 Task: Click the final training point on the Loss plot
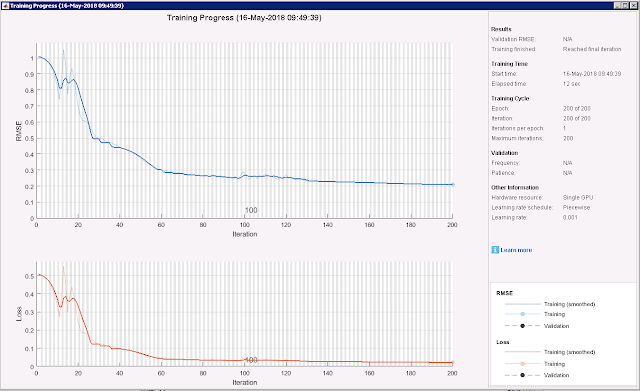452,362
